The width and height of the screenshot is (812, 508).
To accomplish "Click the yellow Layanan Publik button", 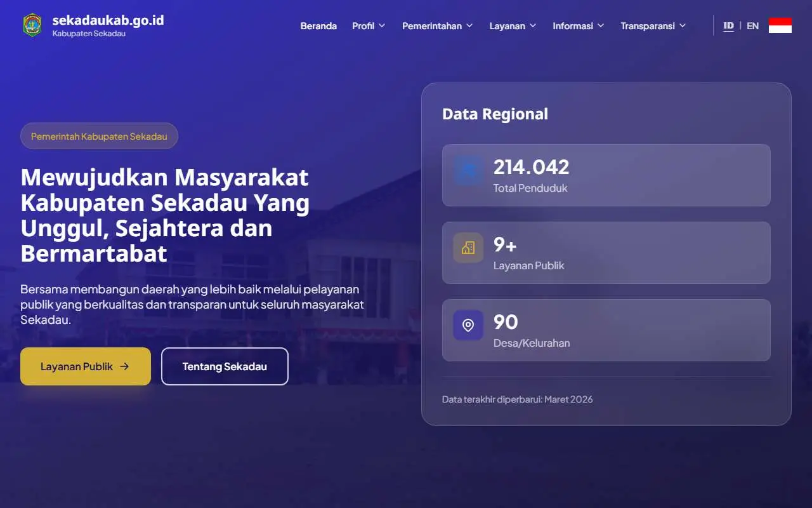I will tap(86, 366).
